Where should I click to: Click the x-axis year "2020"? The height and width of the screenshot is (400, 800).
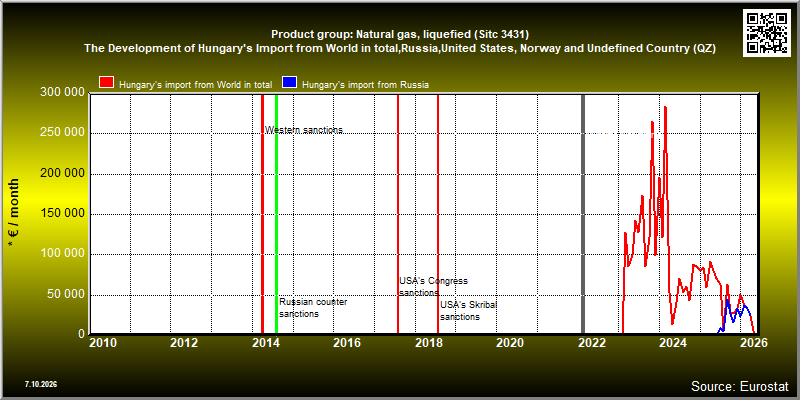(510, 343)
